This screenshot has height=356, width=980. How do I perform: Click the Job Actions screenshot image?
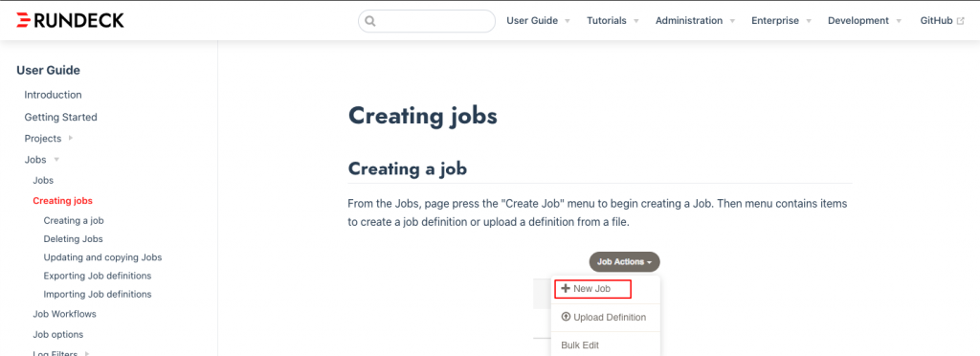coord(597,303)
